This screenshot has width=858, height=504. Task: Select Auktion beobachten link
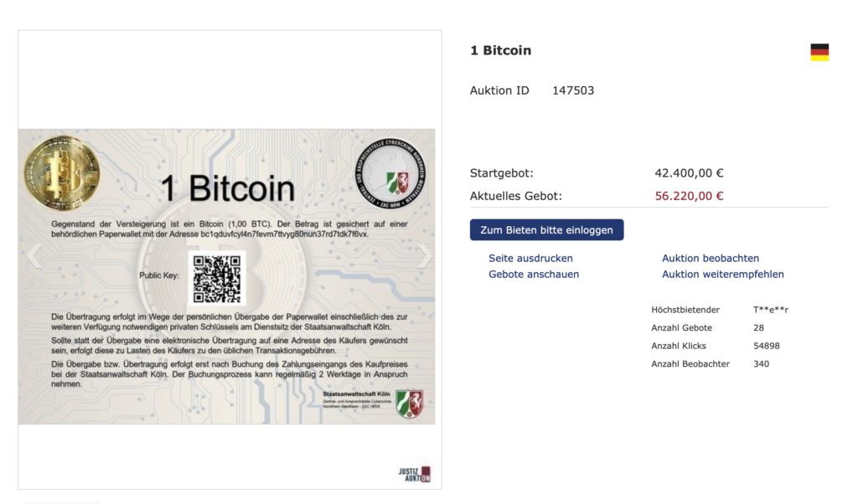coord(711,258)
